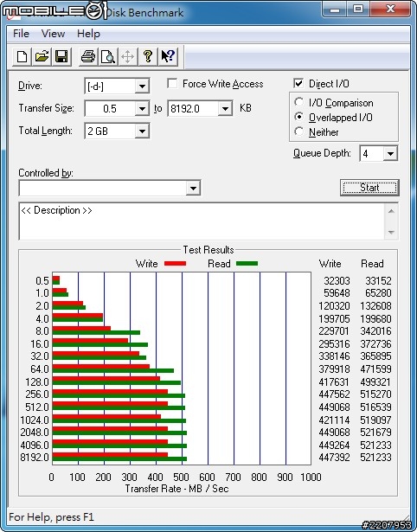Choose the Neither radio option
Viewport: 417px width, 532px height.
(299, 131)
